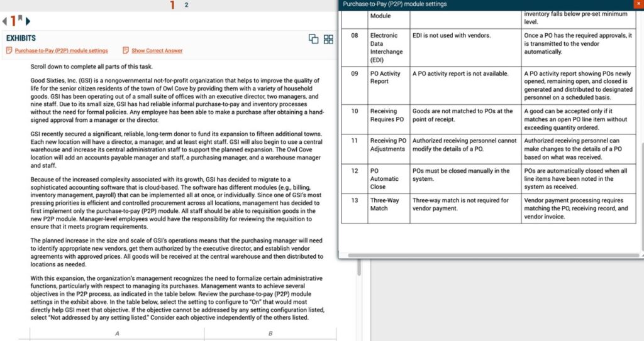Flag question 1 with the bookmark icon
The height and width of the screenshot is (341, 644).
(x=20, y=18)
